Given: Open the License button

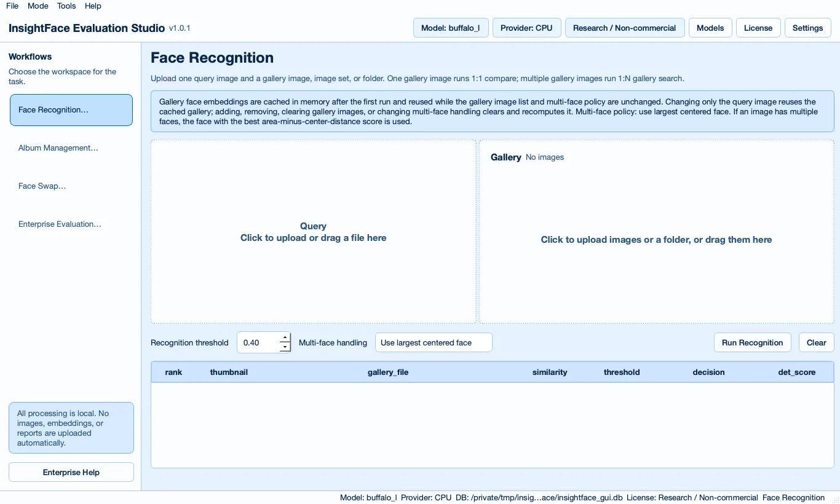Looking at the screenshot, I should 758,28.
